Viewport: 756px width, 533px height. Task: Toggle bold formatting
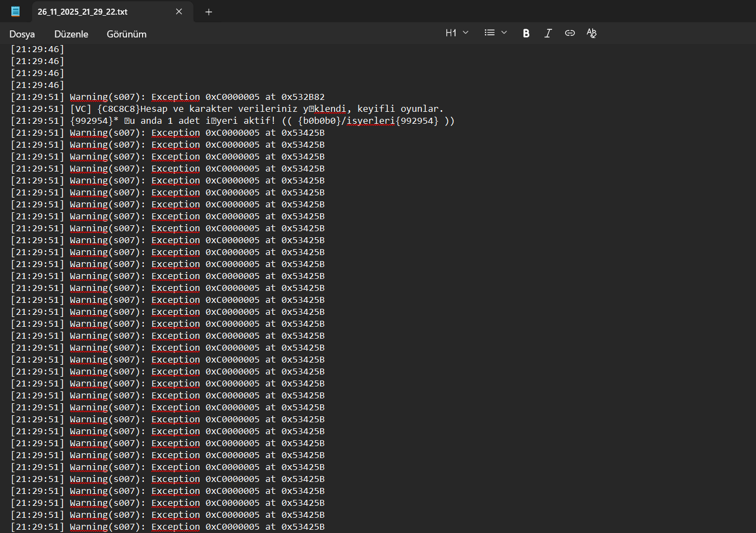(x=526, y=33)
